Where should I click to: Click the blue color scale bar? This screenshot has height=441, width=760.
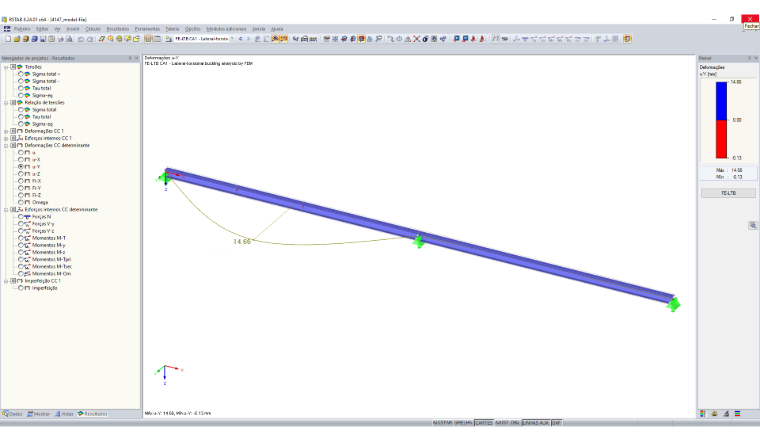pos(721,101)
